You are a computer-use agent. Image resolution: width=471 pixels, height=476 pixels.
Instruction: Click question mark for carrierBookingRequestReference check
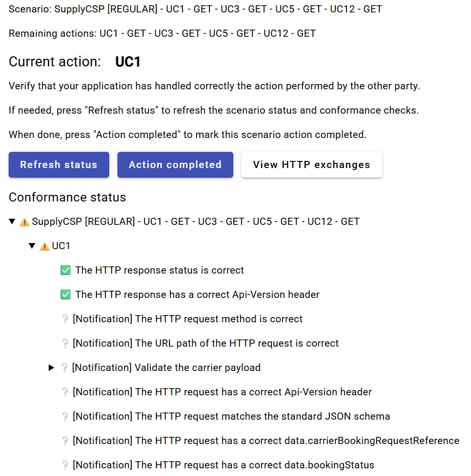tap(65, 441)
